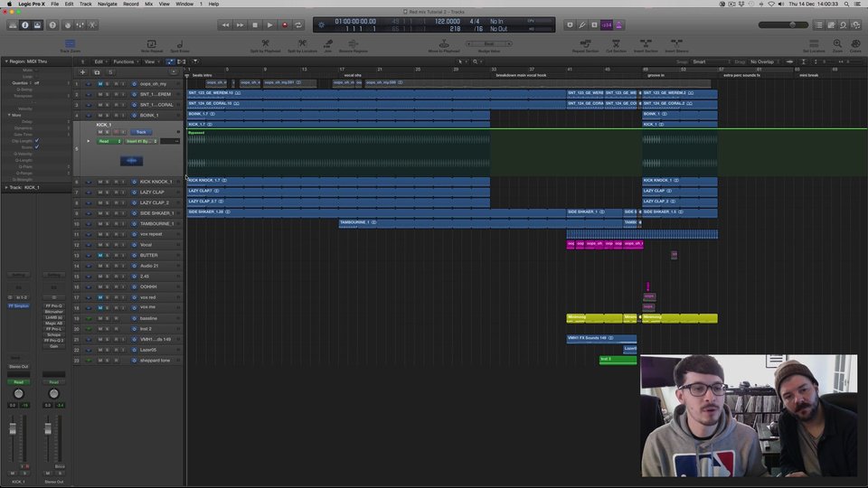
Task: Mute the LAZY CLAP track
Action: 100,192
